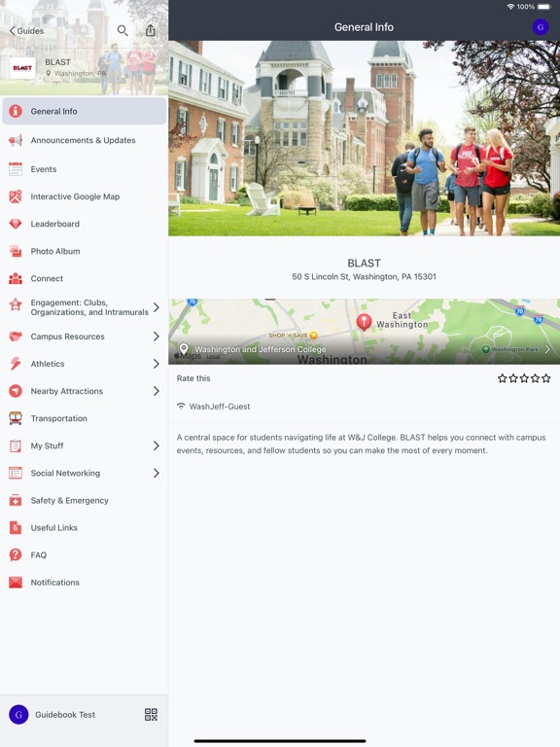Click the FAQ question mark icon
This screenshot has width=560, height=747.
click(x=16, y=555)
